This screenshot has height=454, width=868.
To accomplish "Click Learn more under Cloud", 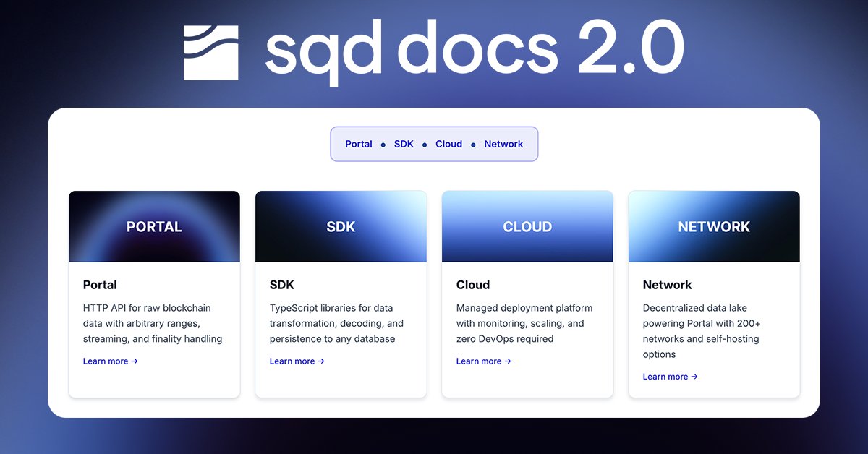I will coord(484,361).
